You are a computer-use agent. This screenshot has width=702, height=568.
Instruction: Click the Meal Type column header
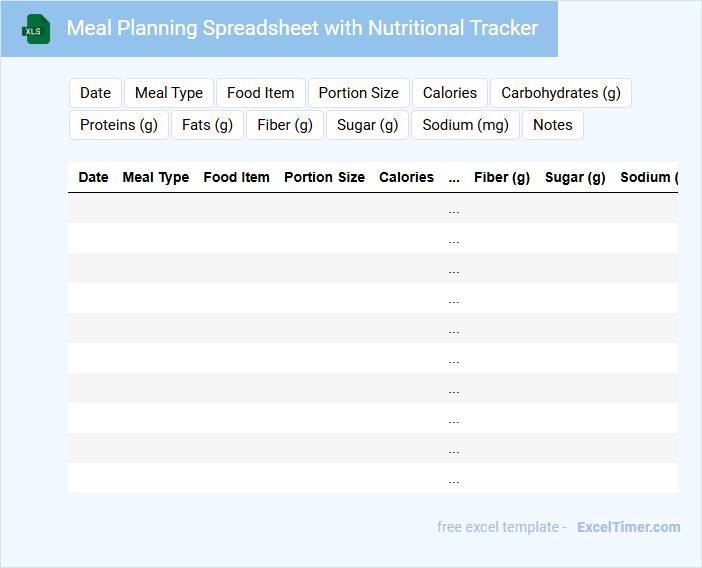click(x=156, y=177)
